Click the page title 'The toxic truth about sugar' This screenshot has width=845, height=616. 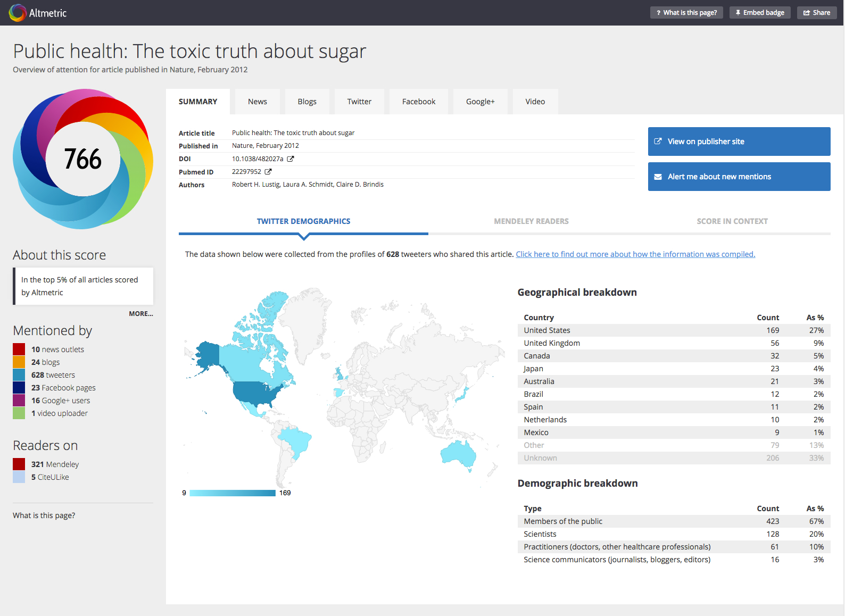click(x=249, y=51)
